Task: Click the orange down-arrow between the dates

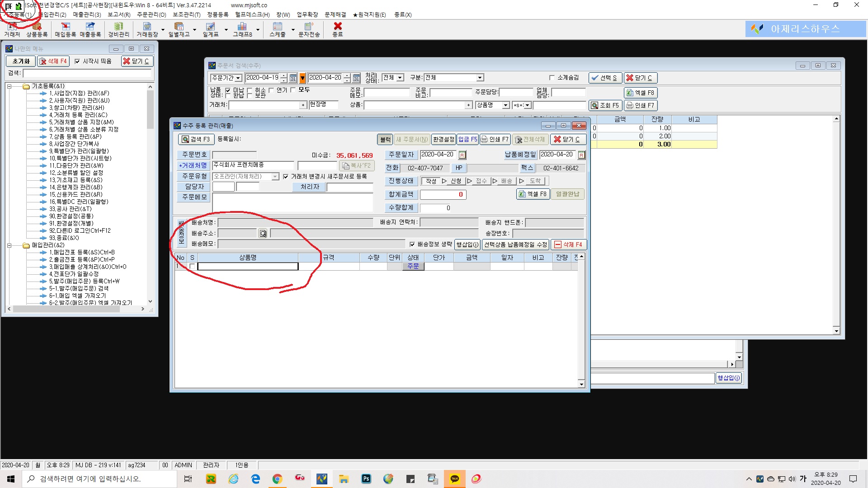Action: [x=302, y=78]
